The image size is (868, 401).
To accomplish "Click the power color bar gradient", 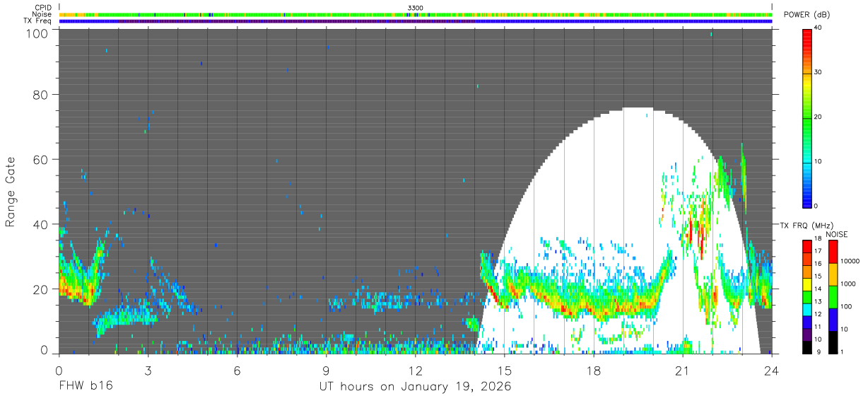I will tap(807, 117).
